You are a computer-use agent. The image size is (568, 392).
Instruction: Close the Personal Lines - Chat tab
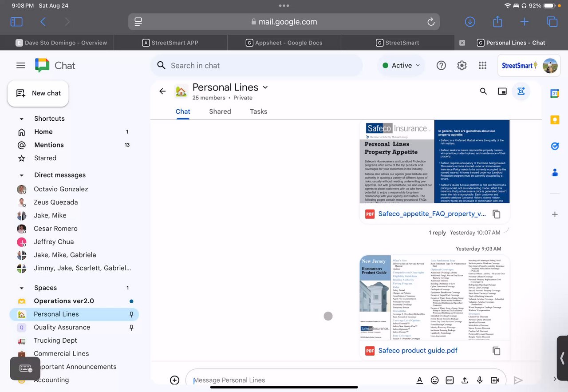pyautogui.click(x=462, y=43)
